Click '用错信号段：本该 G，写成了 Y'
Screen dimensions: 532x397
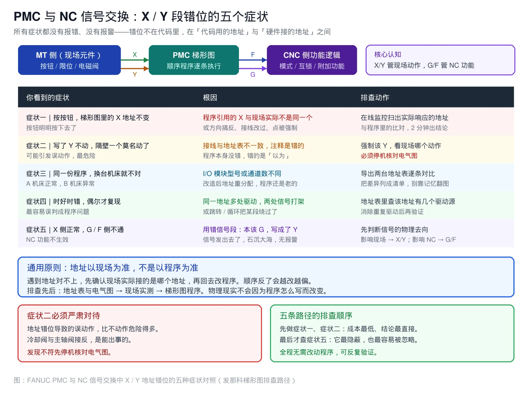[250, 230]
